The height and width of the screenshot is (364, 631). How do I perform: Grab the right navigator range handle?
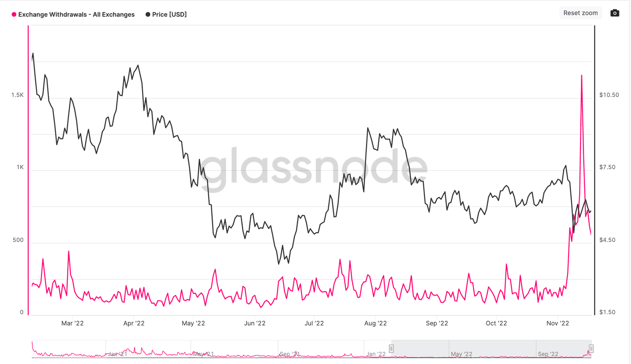pos(591,348)
